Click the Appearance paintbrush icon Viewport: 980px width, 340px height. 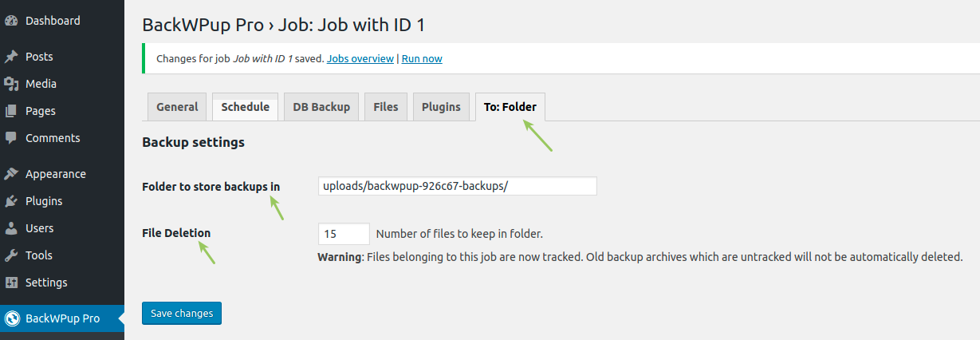[11, 174]
